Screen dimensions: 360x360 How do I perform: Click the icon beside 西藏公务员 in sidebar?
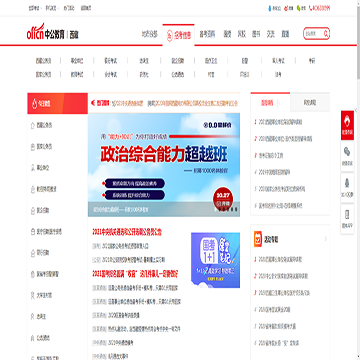point(33,126)
